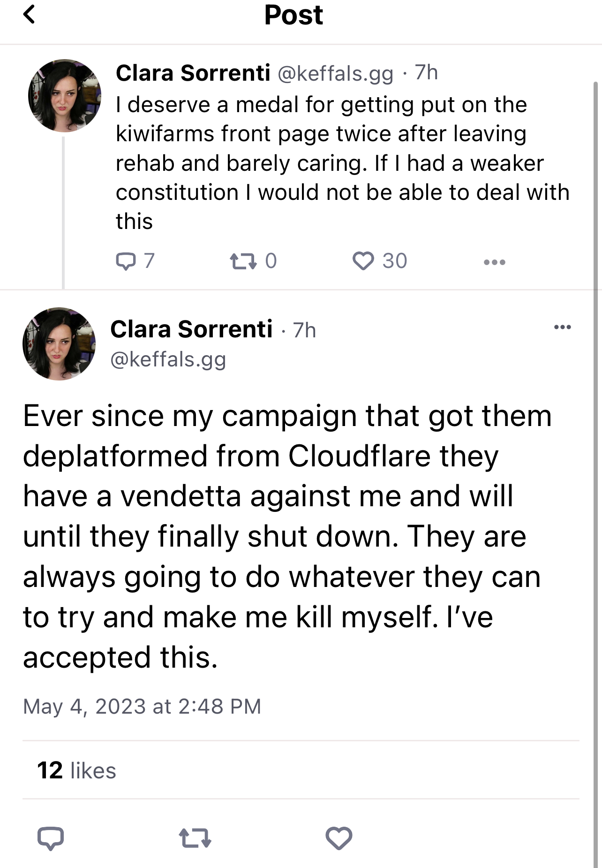
Task: Click the 30 likes count on parent post
Action: coord(395,261)
